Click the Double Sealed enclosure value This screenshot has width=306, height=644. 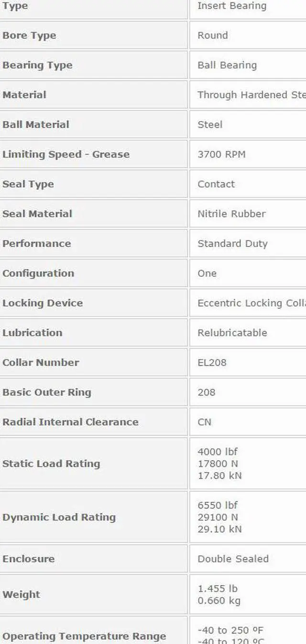click(233, 559)
